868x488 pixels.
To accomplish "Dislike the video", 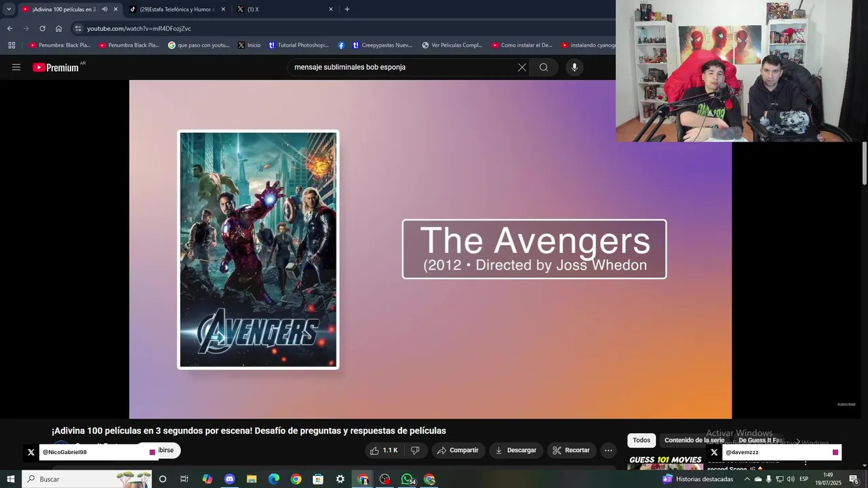I will (x=415, y=450).
